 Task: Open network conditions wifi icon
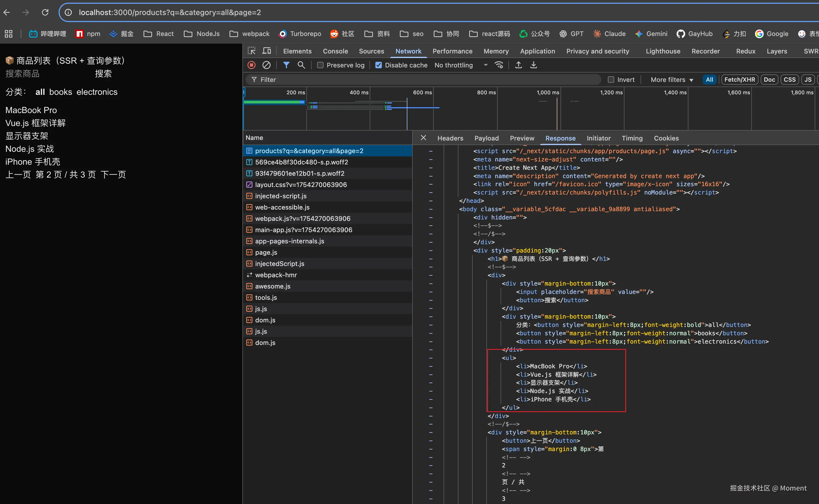pos(499,65)
